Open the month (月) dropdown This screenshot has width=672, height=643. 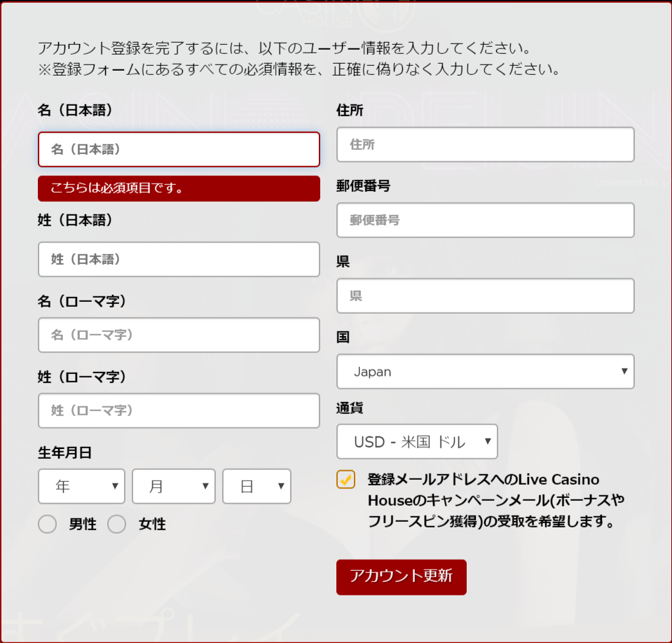[173, 486]
